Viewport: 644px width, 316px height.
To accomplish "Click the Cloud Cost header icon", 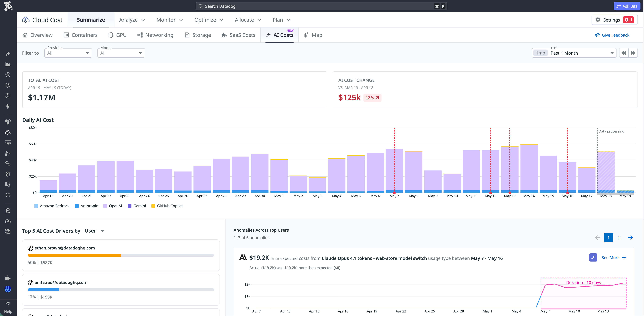I will [26, 20].
